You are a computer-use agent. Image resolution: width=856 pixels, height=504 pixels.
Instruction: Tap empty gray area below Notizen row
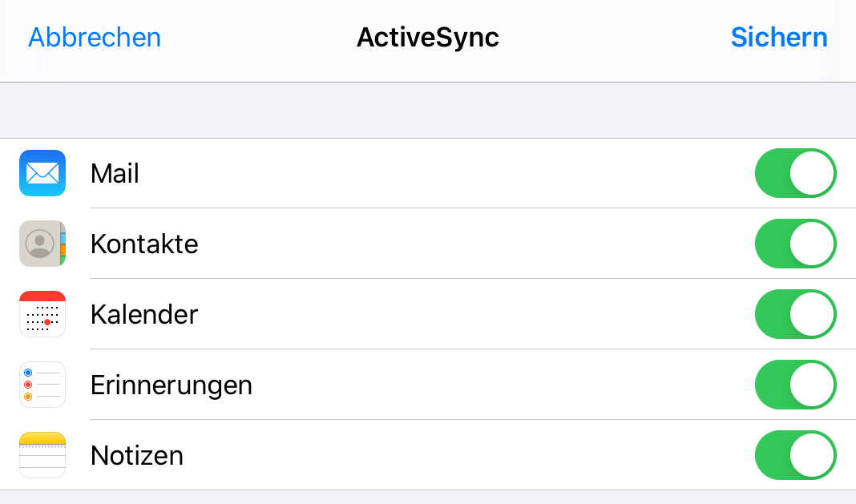pos(428,497)
